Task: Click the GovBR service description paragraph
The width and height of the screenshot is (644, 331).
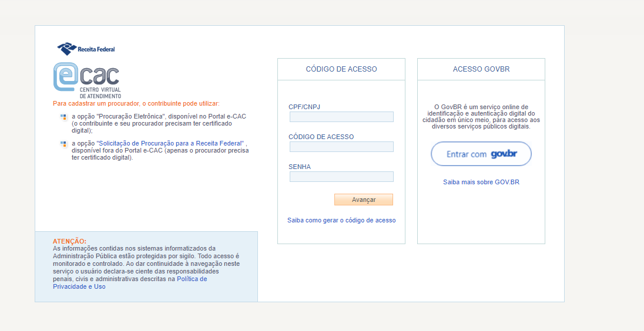Action: [x=481, y=117]
